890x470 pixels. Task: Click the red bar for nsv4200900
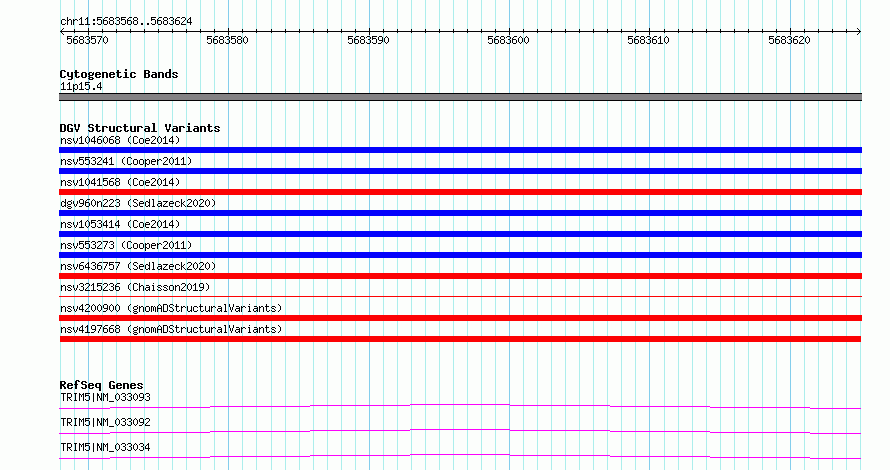coord(460,318)
